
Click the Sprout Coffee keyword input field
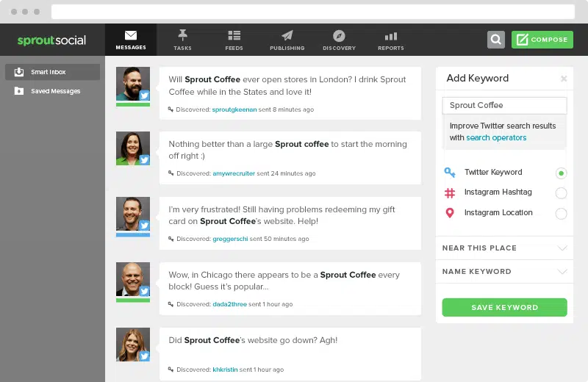[504, 105]
